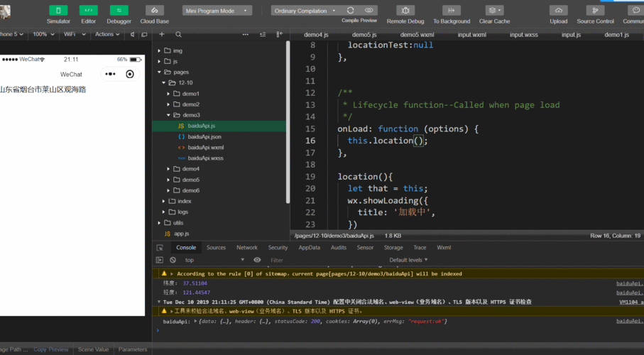The width and height of the screenshot is (644, 355).
Task: Send app To Background
Action: pos(452,11)
